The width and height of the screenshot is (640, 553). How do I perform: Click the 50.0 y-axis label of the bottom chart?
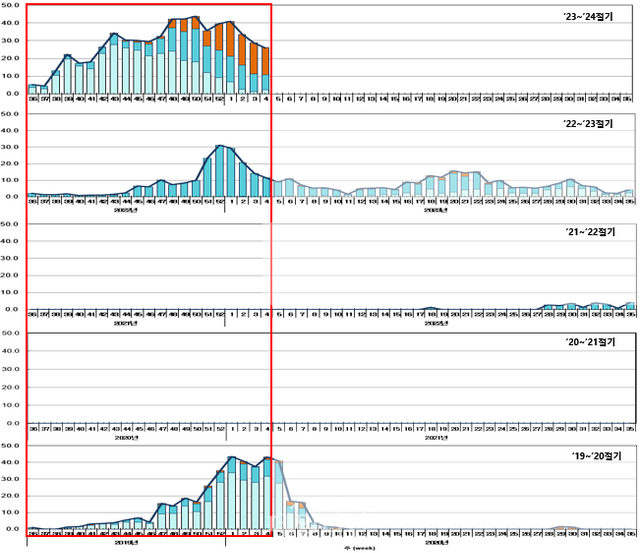click(11, 445)
